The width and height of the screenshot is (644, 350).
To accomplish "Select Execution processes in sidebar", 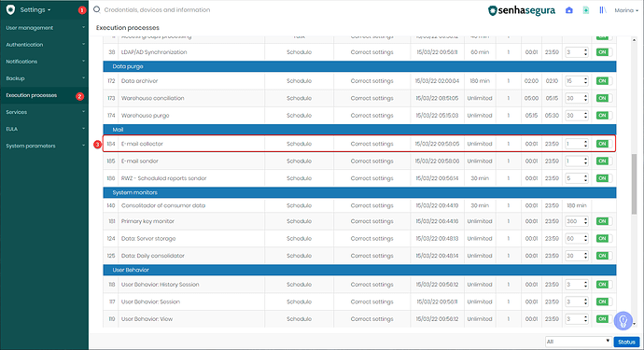I will point(45,95).
